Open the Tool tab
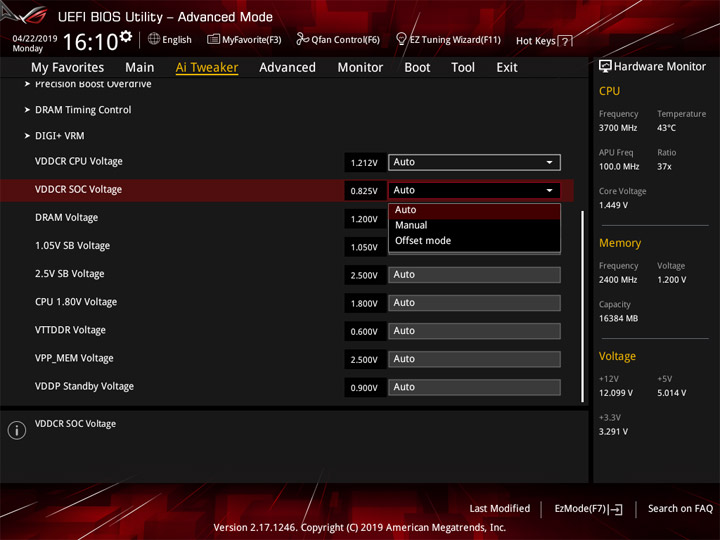 click(463, 68)
